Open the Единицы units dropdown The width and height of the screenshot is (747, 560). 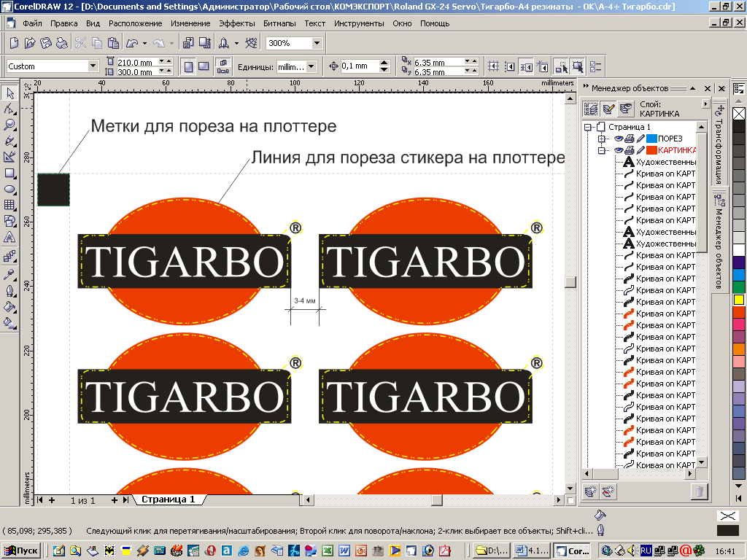pyautogui.click(x=311, y=66)
